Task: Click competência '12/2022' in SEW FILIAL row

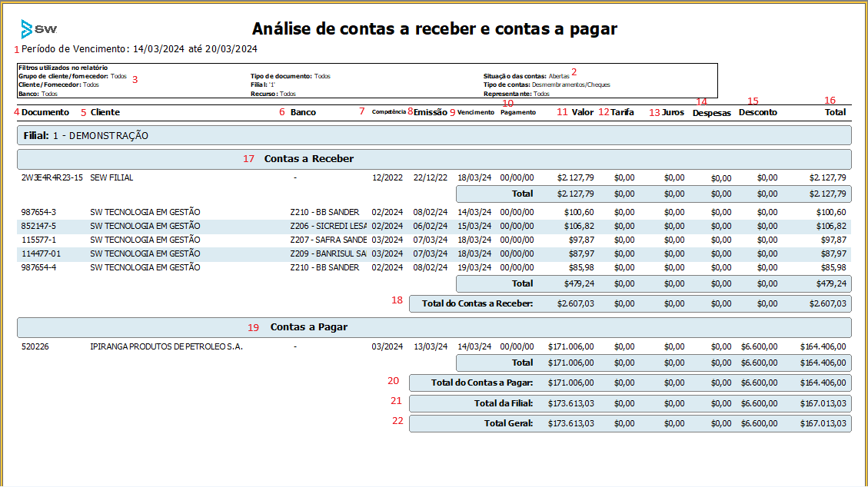Action: click(x=387, y=178)
